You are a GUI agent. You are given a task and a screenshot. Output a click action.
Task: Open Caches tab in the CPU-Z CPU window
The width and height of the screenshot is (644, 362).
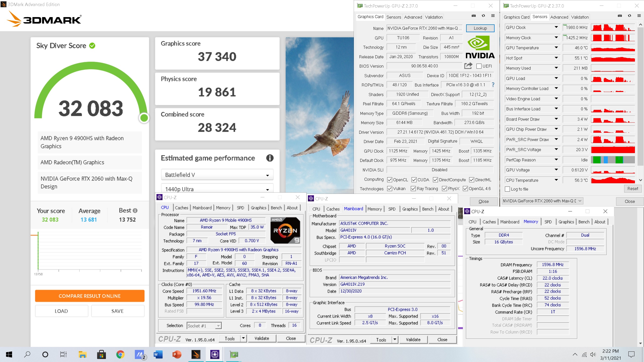(181, 208)
